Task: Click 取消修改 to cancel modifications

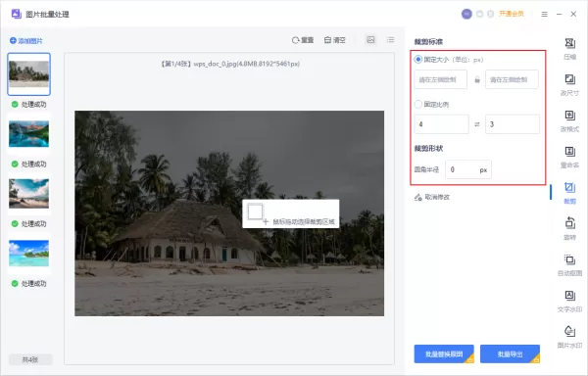Action: [x=432, y=197]
